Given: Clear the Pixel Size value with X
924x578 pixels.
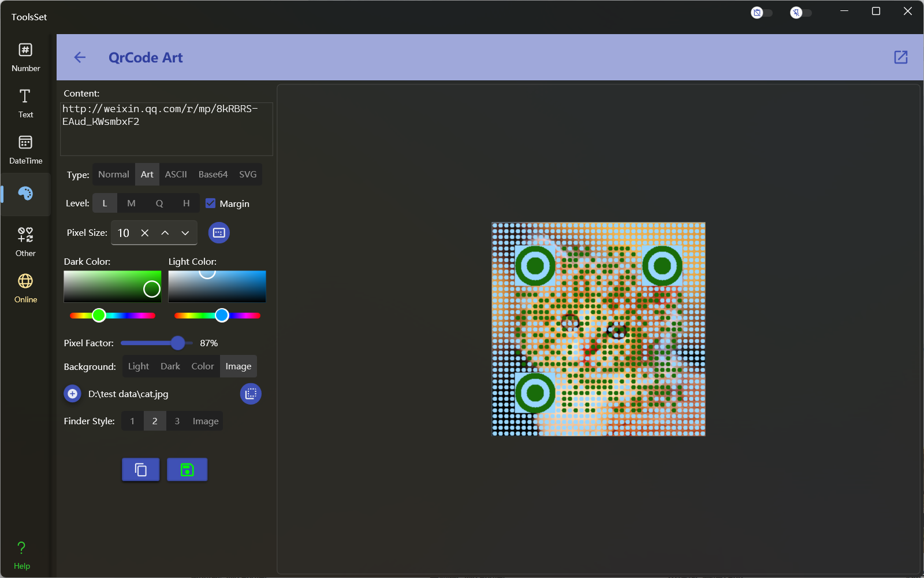Looking at the screenshot, I should point(145,233).
